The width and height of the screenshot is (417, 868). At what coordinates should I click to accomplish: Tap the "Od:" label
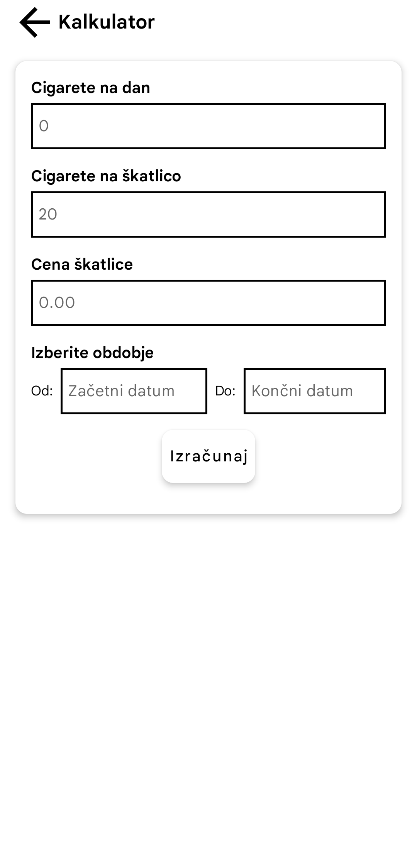(x=42, y=391)
